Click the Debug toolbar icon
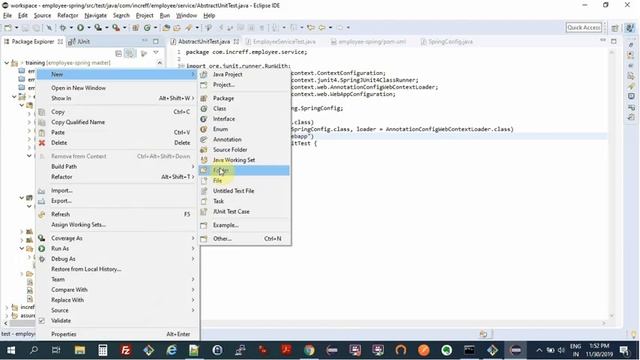The width and height of the screenshot is (640, 360). coord(63,28)
